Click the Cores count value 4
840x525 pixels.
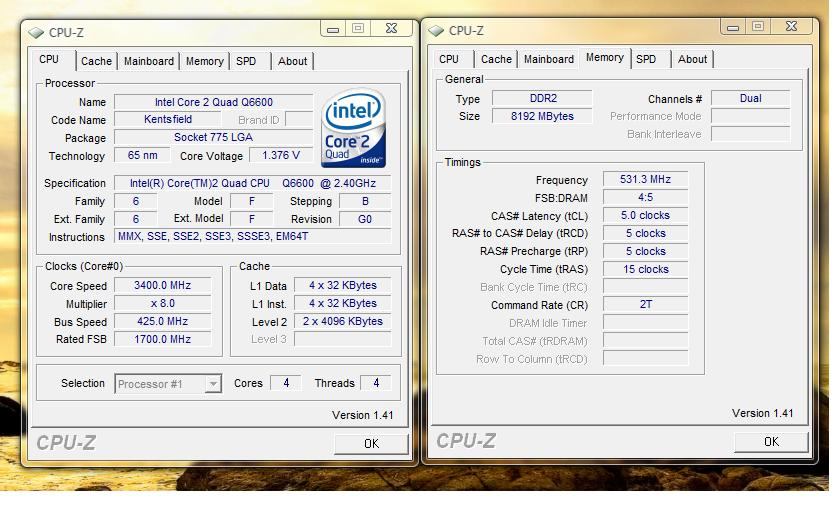(x=286, y=383)
